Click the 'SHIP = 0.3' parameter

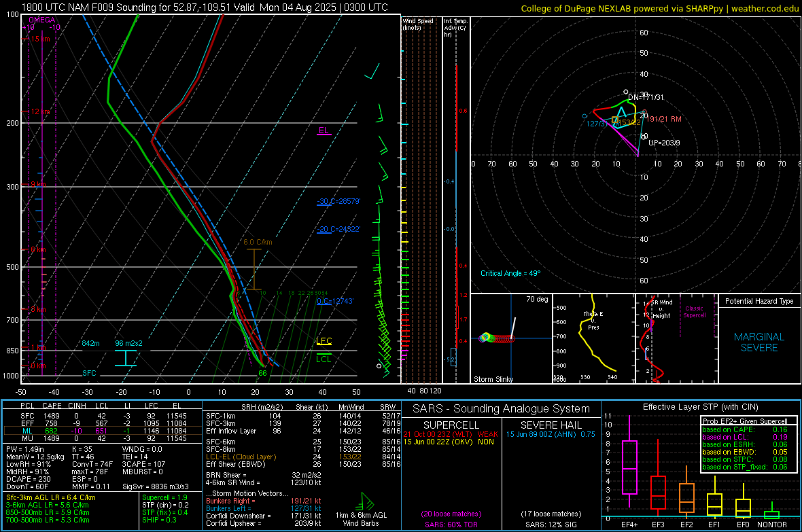pos(159,520)
